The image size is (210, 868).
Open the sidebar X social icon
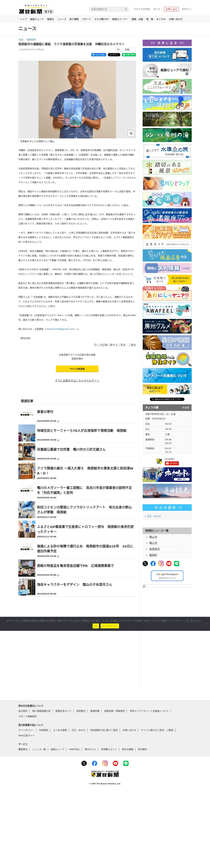click(145, 563)
